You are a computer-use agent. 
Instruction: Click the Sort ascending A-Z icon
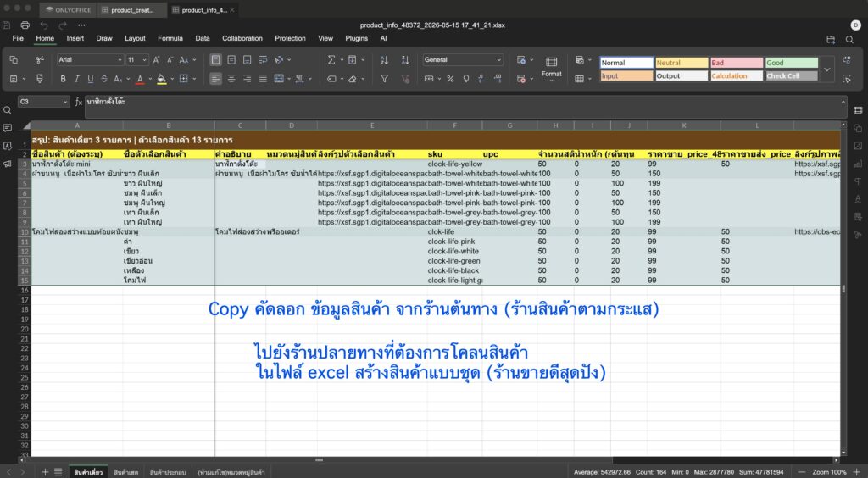click(x=384, y=59)
